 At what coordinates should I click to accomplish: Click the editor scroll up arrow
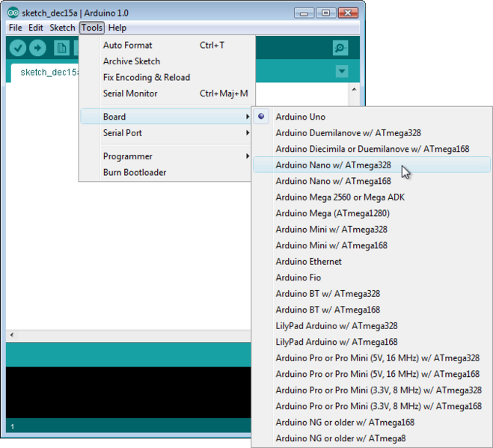(x=354, y=89)
